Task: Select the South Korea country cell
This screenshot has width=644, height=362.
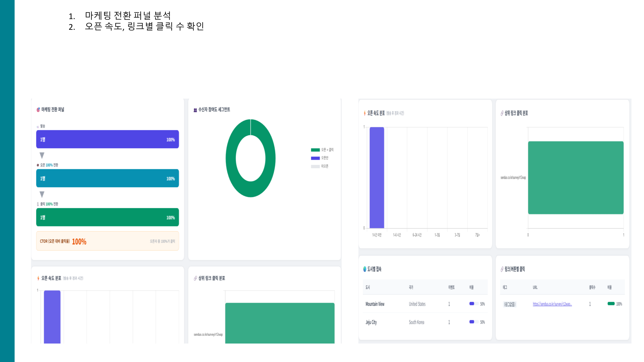Action: (x=417, y=322)
